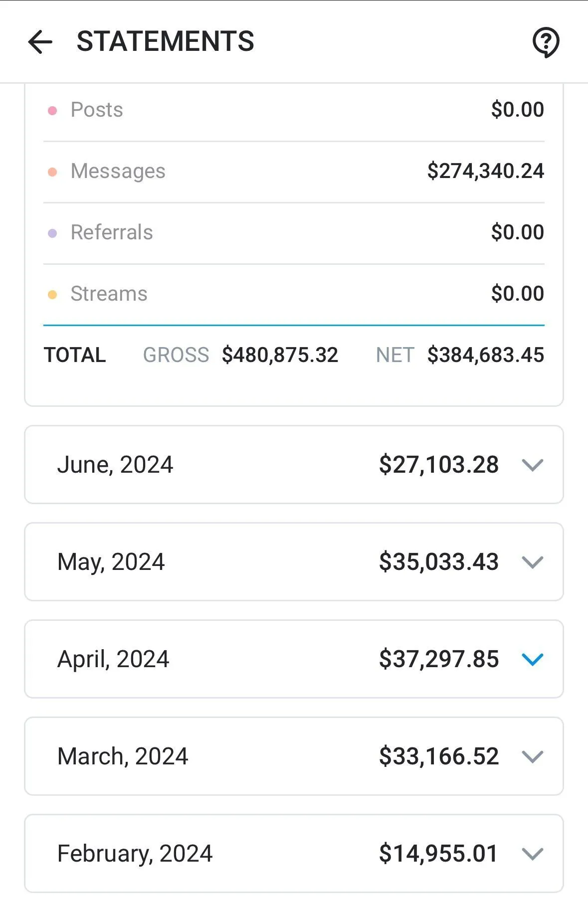The width and height of the screenshot is (588, 906).
Task: Click the orange Messages dot indicator
Action: pyautogui.click(x=52, y=172)
